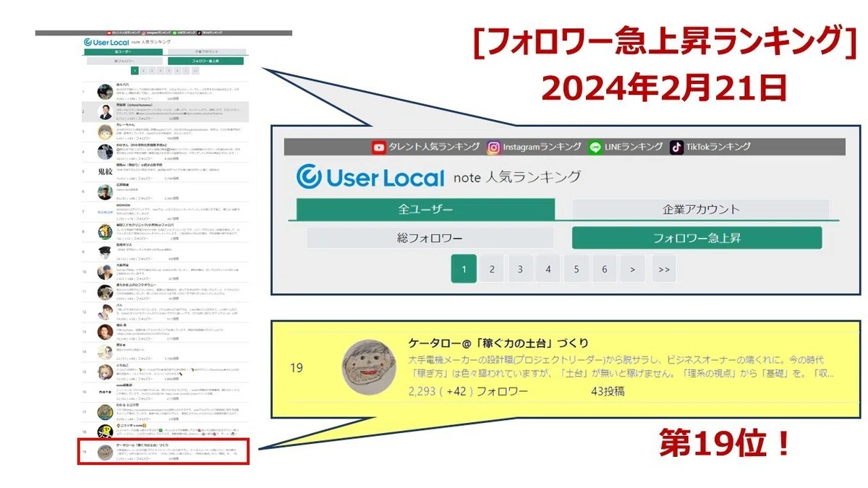Select the enlarged 全ユーザー tab
Screen dimensions: 868x488
[425, 209]
